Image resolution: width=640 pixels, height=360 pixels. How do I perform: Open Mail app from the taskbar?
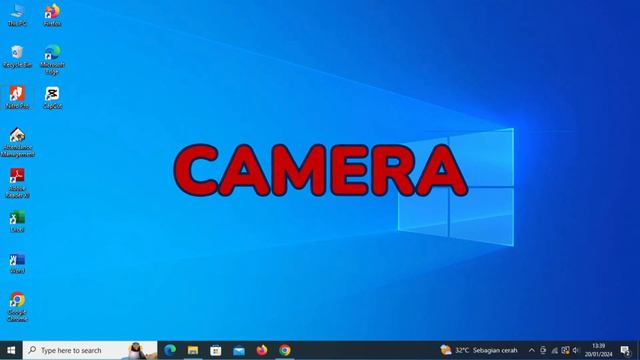(x=239, y=350)
